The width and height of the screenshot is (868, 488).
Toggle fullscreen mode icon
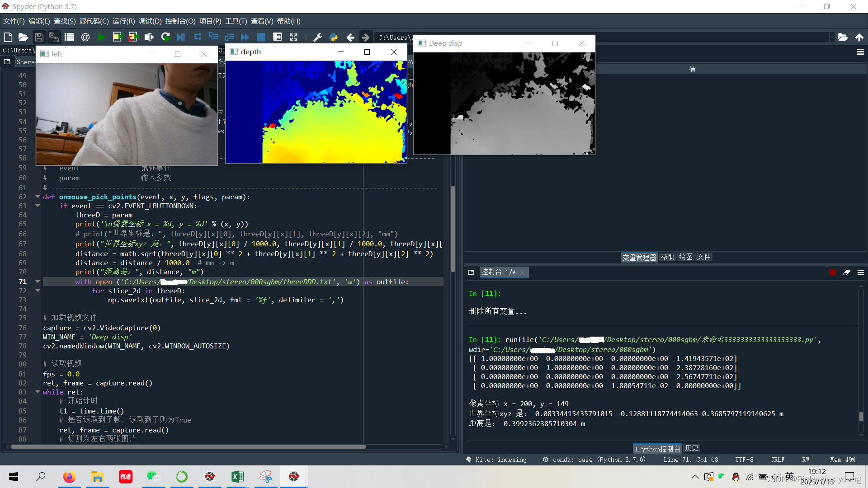(x=293, y=38)
